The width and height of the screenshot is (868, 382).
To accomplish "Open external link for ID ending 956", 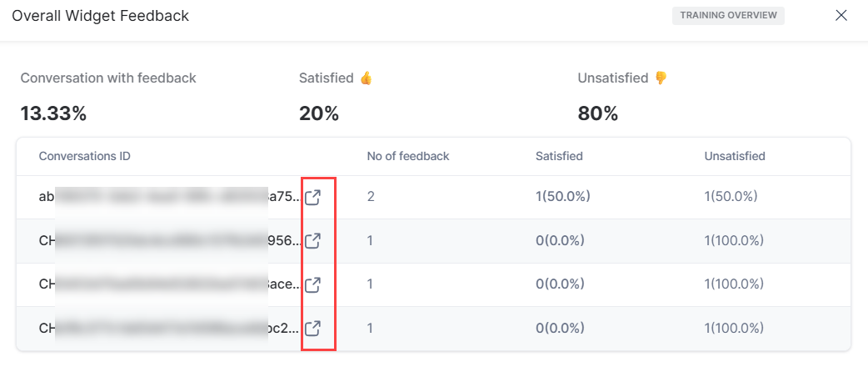I will tap(313, 241).
